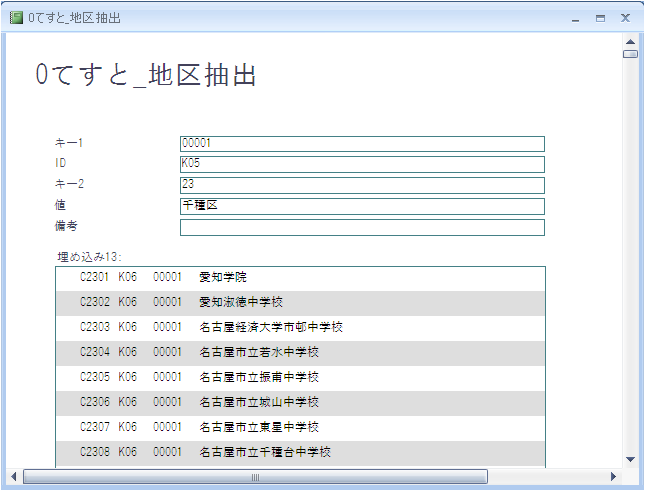Focus the ID field showing K05

(x=362, y=164)
